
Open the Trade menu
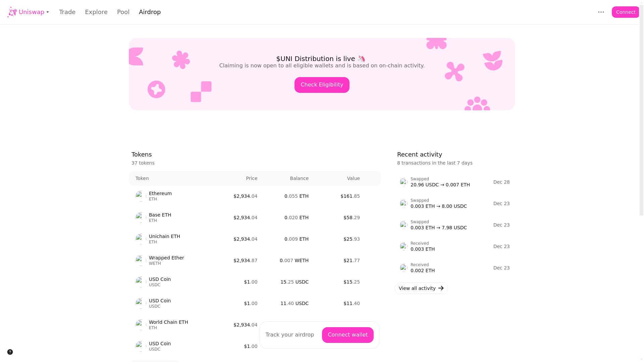67,12
